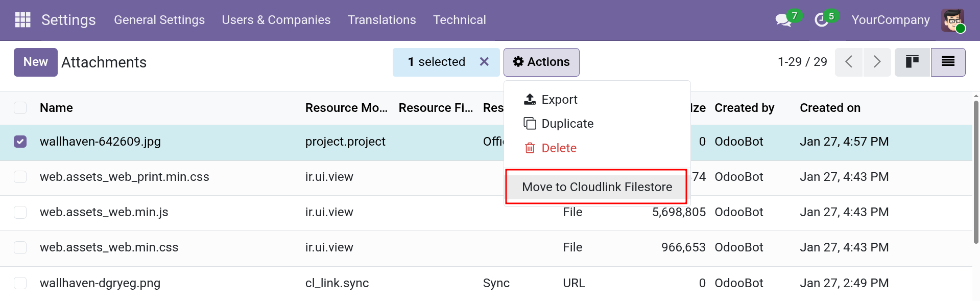
Task: Switch to kanban view
Action: coord(912,62)
